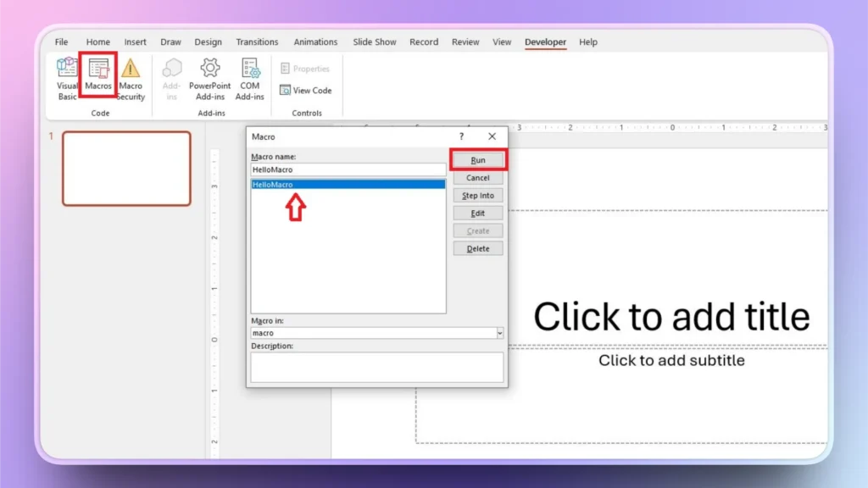
Task: Select slide 1 thumbnail in the panel
Action: pyautogui.click(x=126, y=169)
